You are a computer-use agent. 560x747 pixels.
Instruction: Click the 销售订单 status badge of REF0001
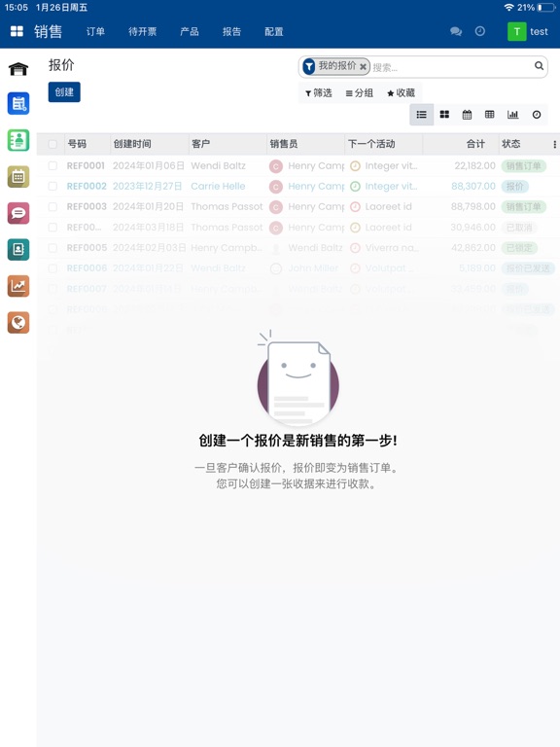[x=523, y=165]
